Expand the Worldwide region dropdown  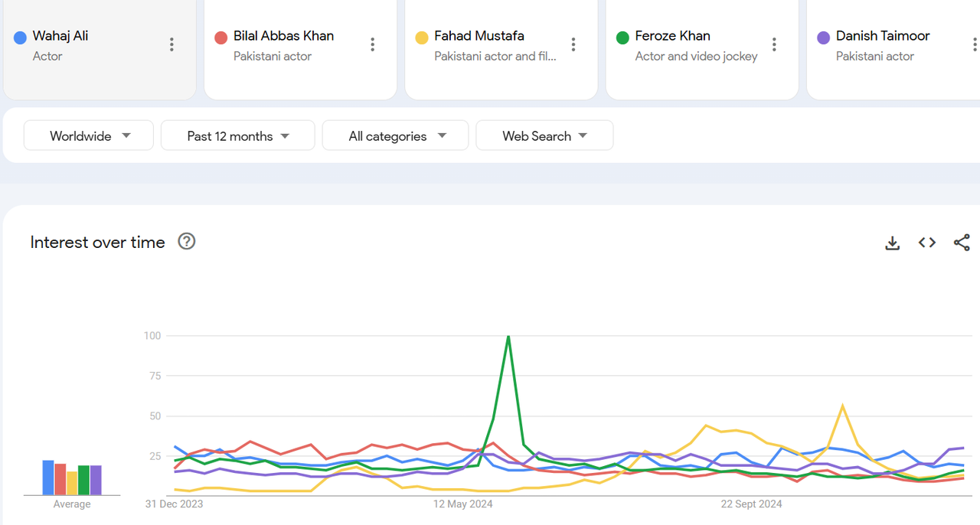pyautogui.click(x=89, y=135)
